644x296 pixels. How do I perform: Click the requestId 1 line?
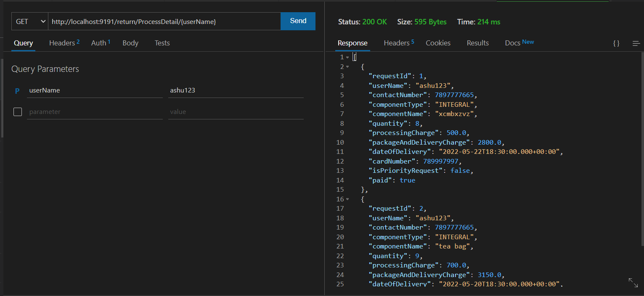click(398, 76)
